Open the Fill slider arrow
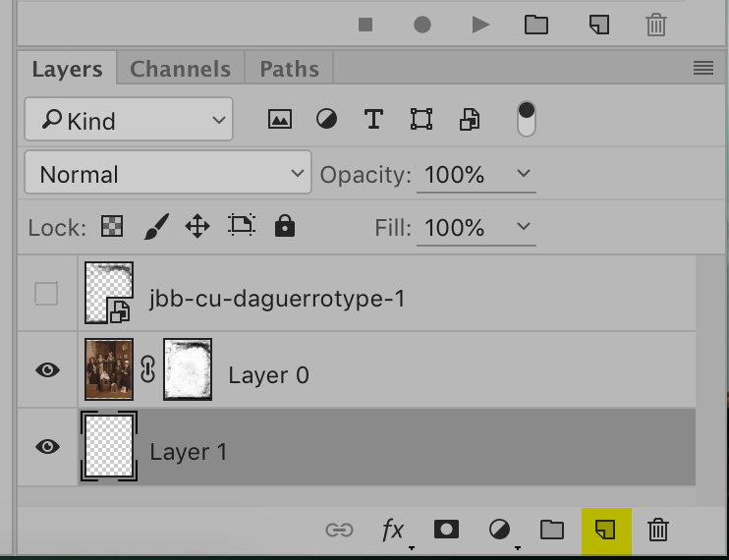The image size is (729, 560). (x=524, y=226)
